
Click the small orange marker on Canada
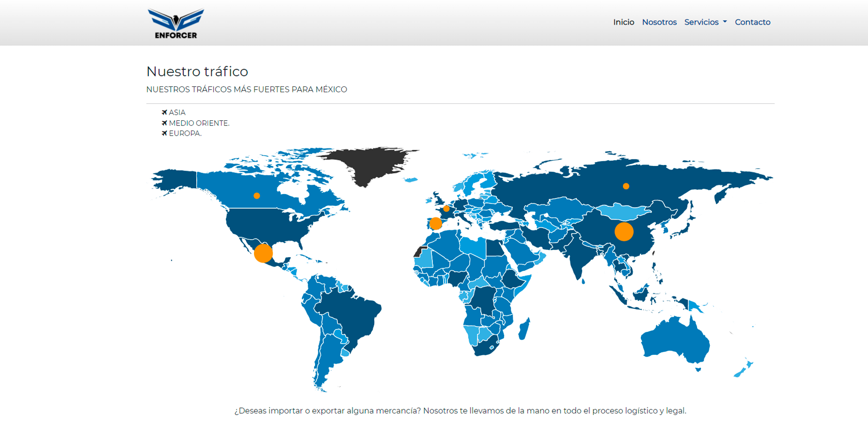click(257, 196)
